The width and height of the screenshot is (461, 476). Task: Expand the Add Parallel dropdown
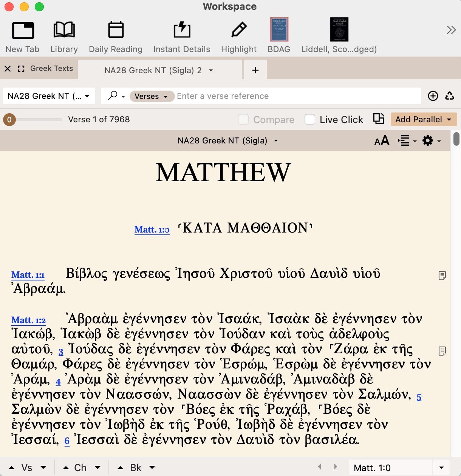tap(424, 119)
